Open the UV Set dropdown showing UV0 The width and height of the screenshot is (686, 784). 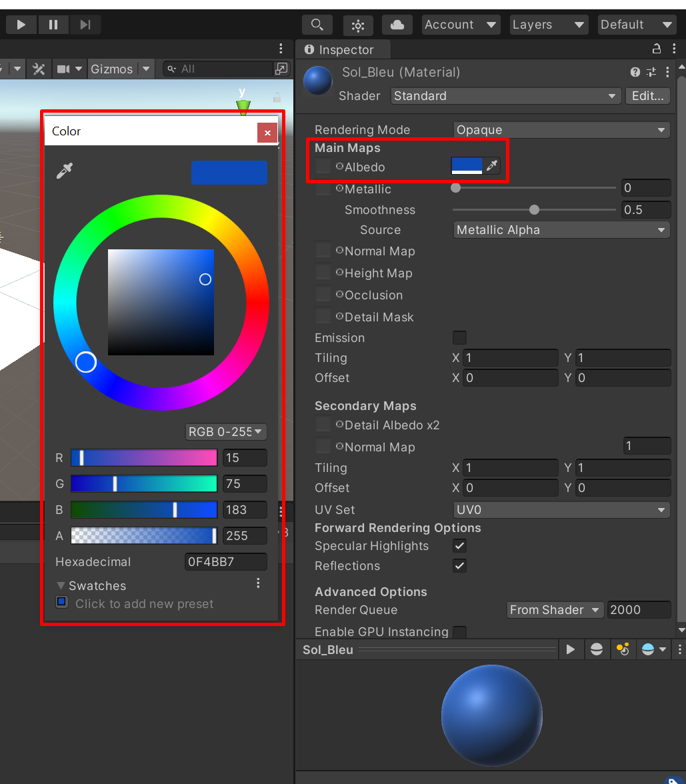(561, 510)
